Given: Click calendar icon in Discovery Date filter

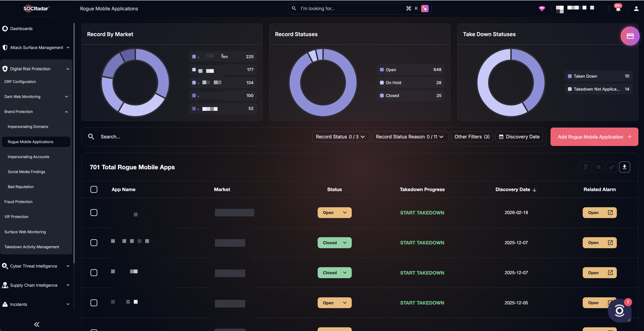Looking at the screenshot, I should (x=501, y=137).
